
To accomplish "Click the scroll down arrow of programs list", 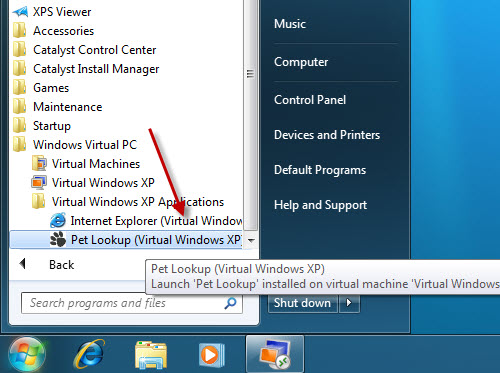I will click(251, 240).
